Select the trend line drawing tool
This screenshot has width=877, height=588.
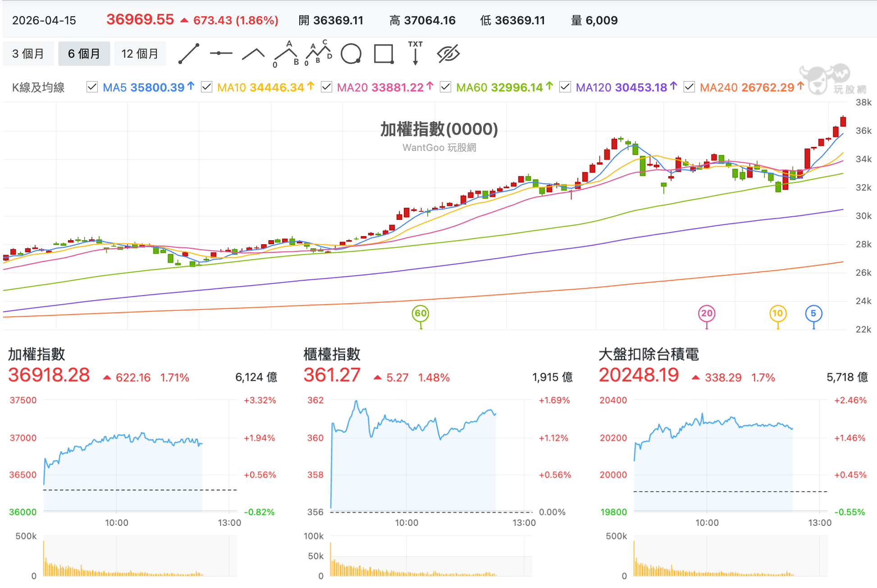[x=189, y=54]
